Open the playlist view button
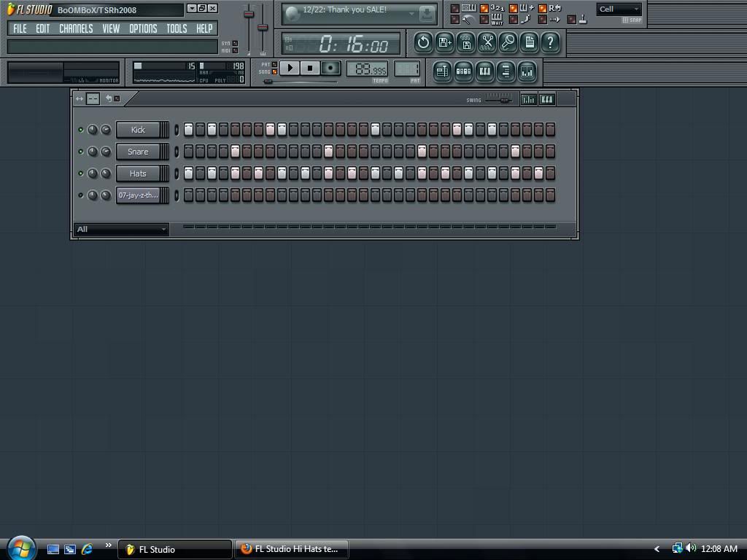This screenshot has height=560, width=747. tap(442, 72)
